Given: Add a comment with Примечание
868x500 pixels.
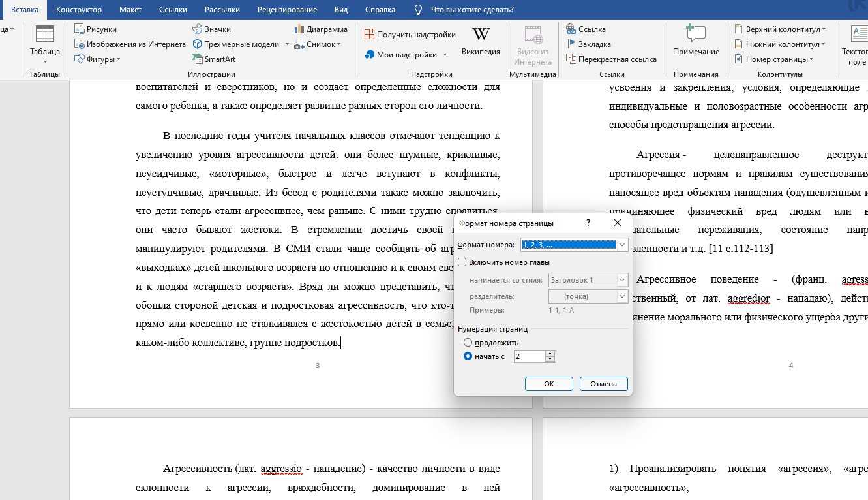Looking at the screenshot, I should [x=696, y=40].
